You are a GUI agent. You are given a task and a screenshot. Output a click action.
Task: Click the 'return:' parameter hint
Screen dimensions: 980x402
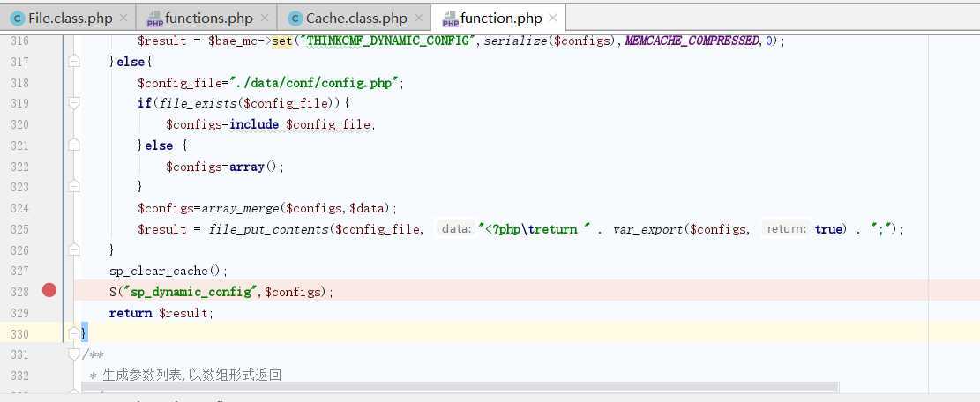(x=787, y=229)
